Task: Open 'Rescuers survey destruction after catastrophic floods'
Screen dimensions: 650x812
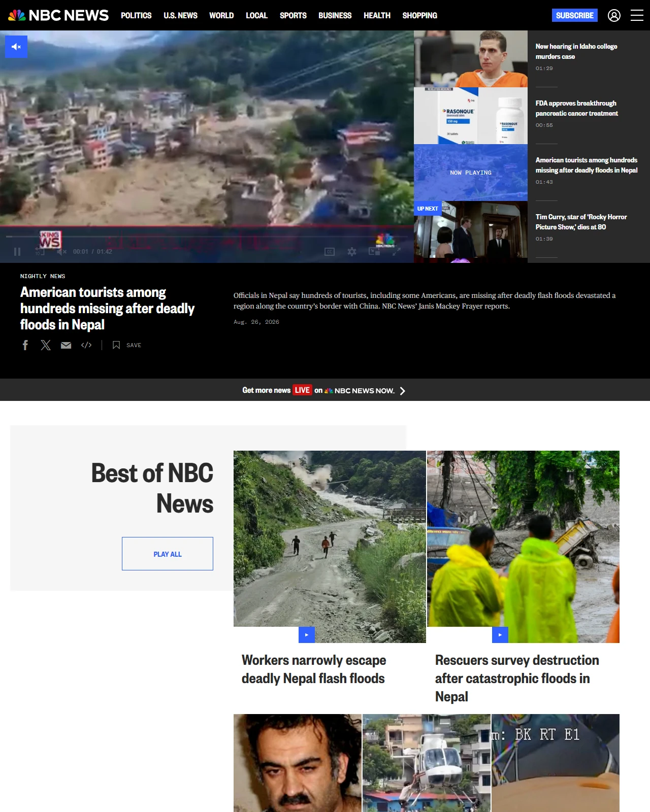Action: pos(517,679)
